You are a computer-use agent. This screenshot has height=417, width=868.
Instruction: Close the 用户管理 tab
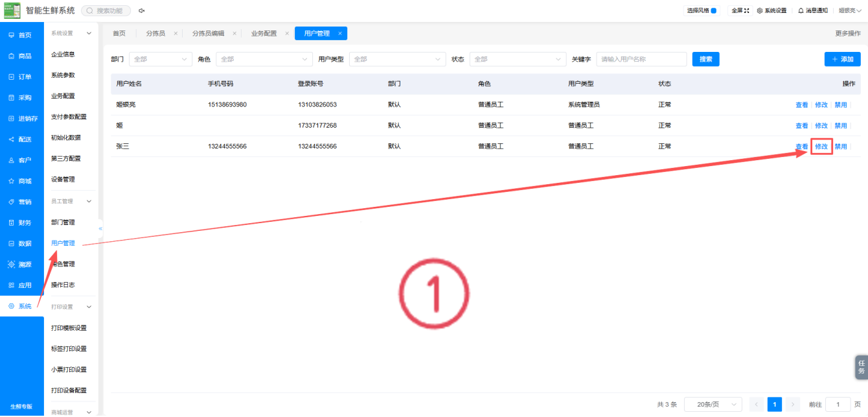coord(340,33)
